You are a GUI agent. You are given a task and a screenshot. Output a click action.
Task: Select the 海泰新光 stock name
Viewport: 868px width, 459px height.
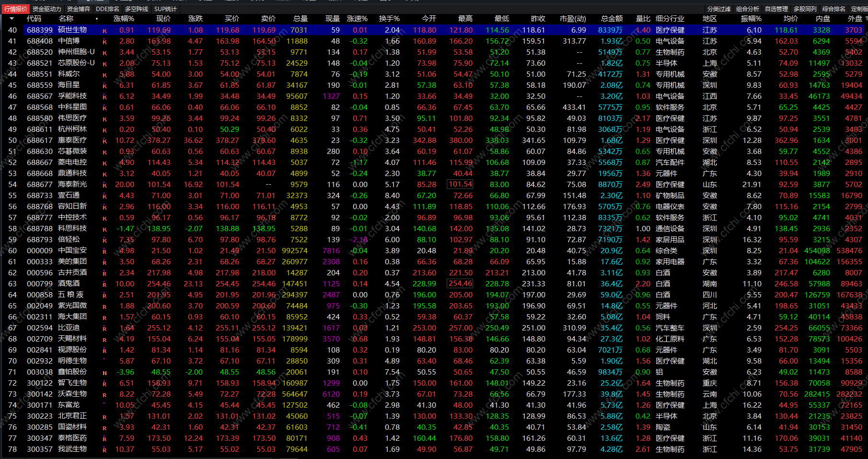coord(72,184)
